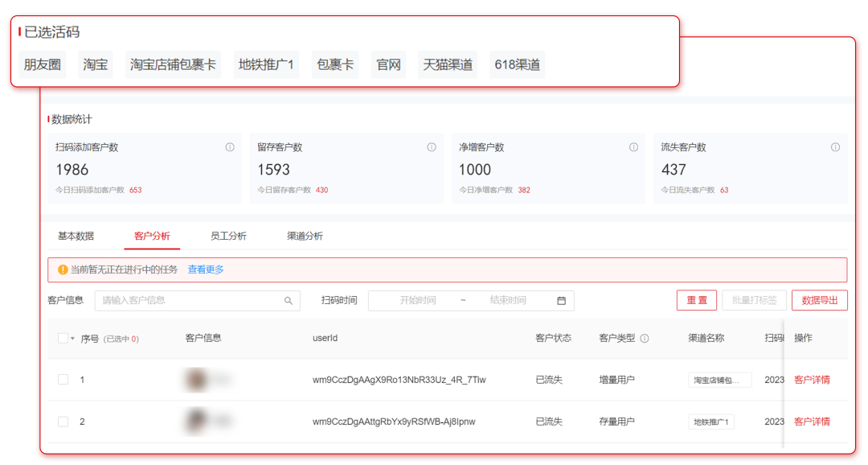Expand the selection dropdown arrow beside header checkbox
This screenshot has height=465, width=868.
(x=73, y=339)
